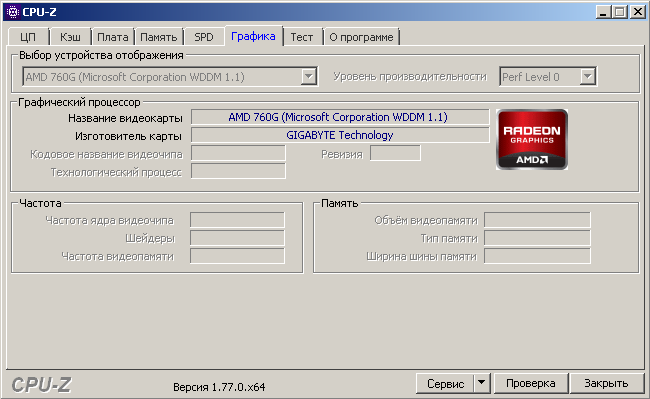Switch to the ЦП tab
This screenshot has width=650, height=399.
[28, 37]
